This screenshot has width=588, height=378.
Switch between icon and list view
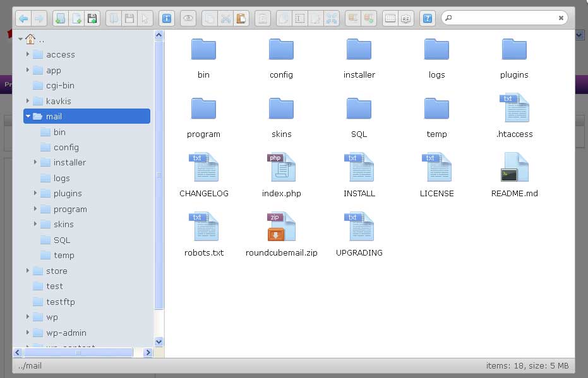coord(390,18)
